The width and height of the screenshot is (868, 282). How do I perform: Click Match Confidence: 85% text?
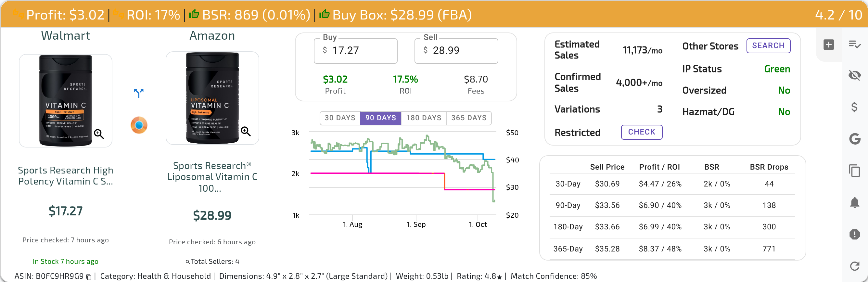click(x=554, y=276)
